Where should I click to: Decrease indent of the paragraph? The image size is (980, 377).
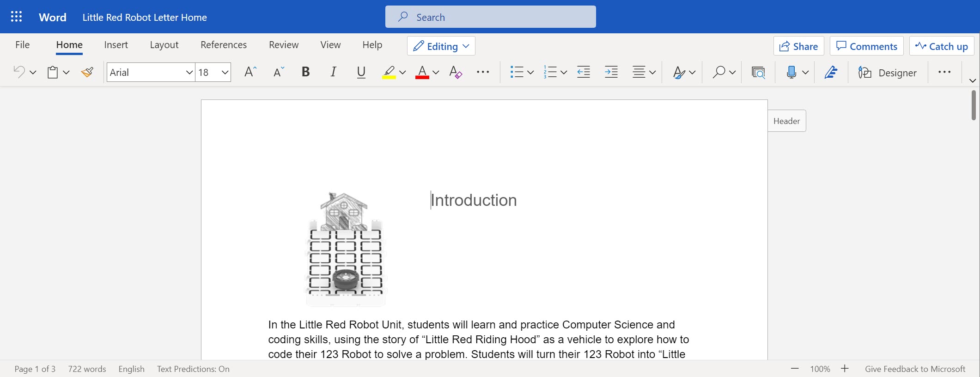pyautogui.click(x=584, y=72)
